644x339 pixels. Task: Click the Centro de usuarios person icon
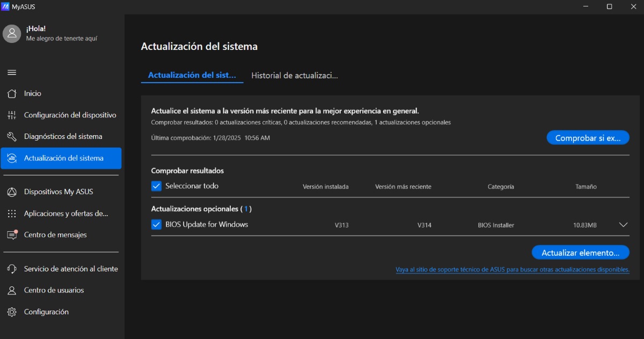tap(12, 290)
